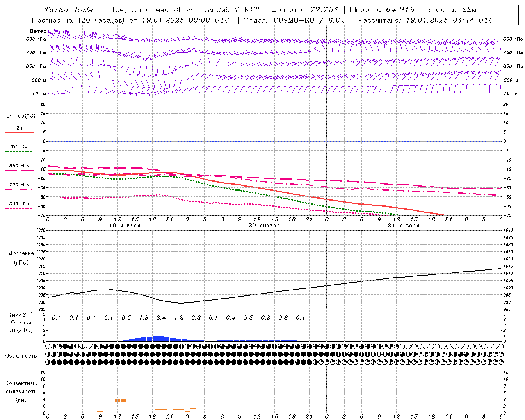Click the Высота: 22м elevation text
Image resolution: width=525 pixels, height=420 pixels.
pyautogui.click(x=451, y=10)
